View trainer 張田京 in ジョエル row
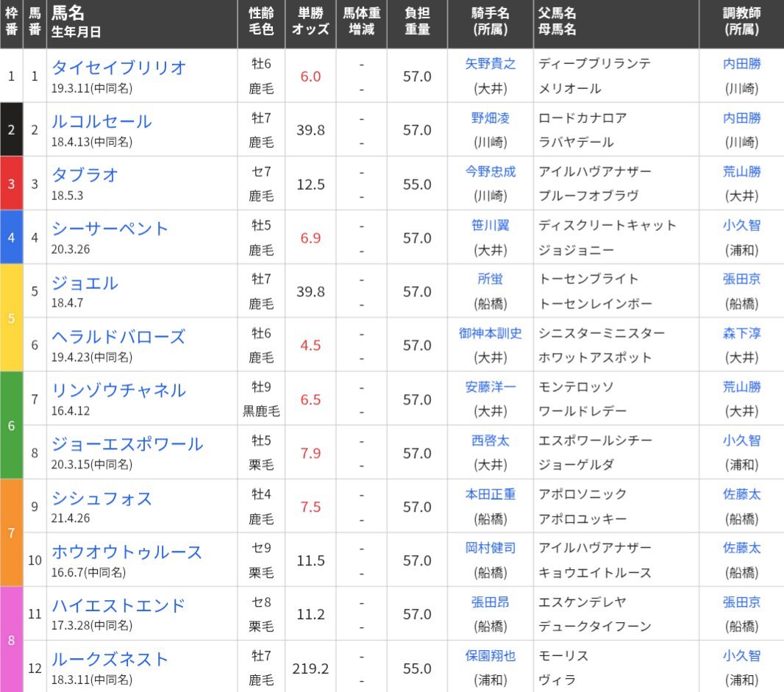 pos(741,279)
